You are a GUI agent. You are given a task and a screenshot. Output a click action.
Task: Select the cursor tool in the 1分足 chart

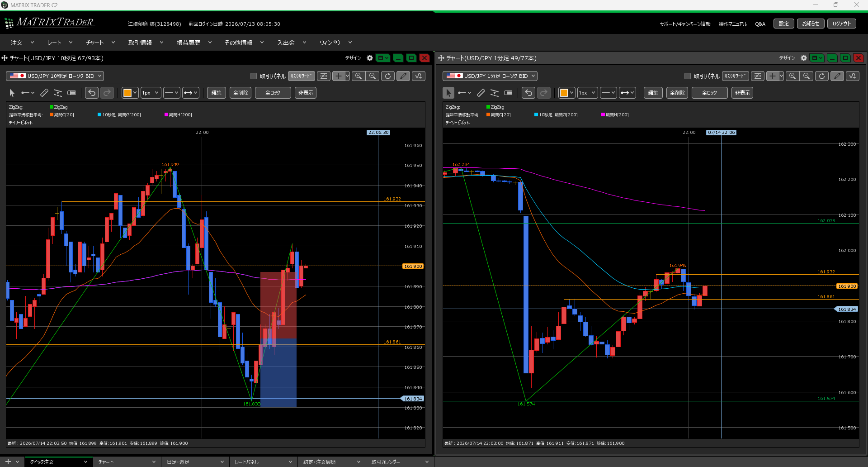tap(448, 93)
